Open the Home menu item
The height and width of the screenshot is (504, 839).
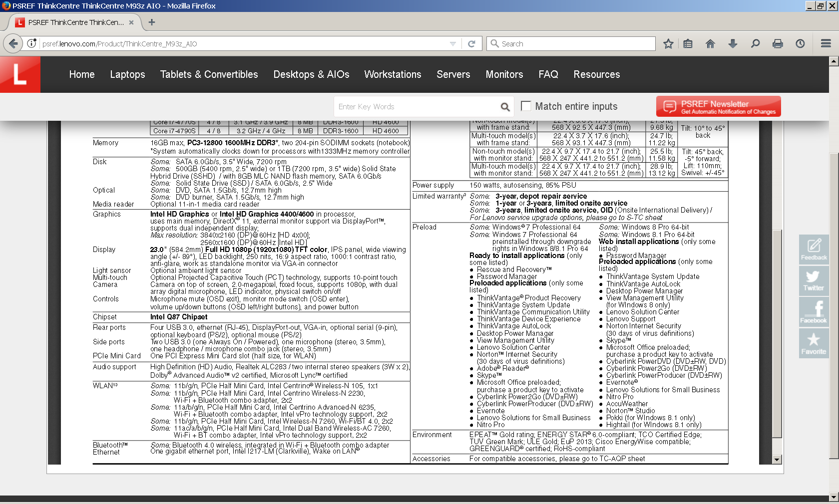(x=82, y=74)
